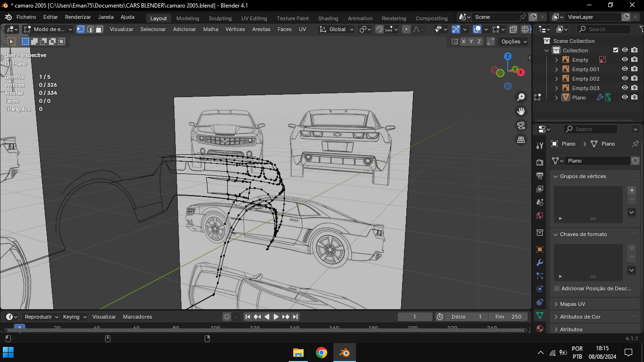
Task: Expand the Empty.003 tree item
Action: coord(556,88)
